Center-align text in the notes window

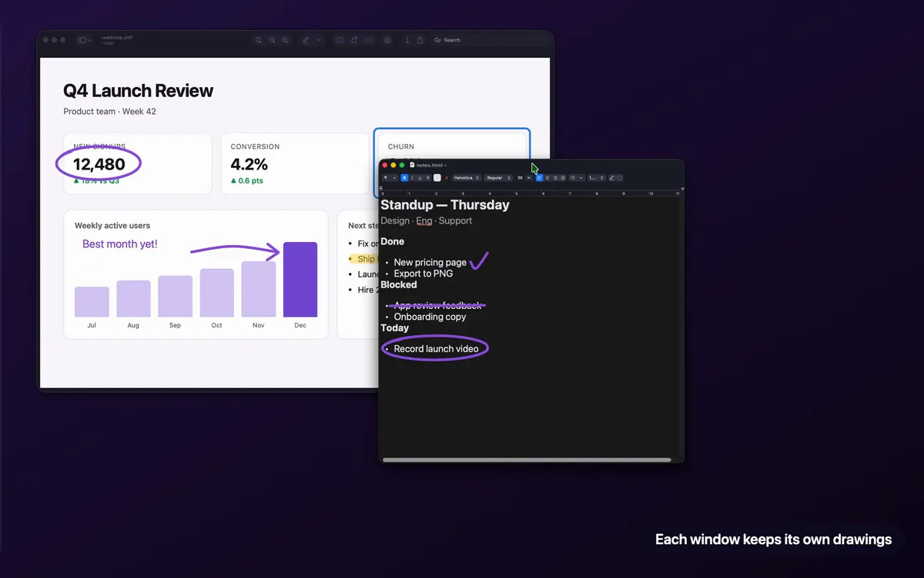[547, 178]
